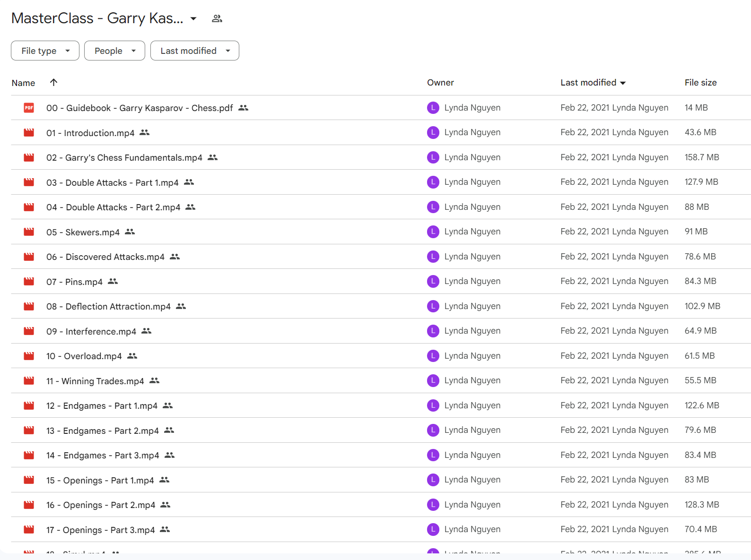Viewport: 751px width, 560px height.
Task: Click the 102.9 MB file size
Action: tap(702, 306)
